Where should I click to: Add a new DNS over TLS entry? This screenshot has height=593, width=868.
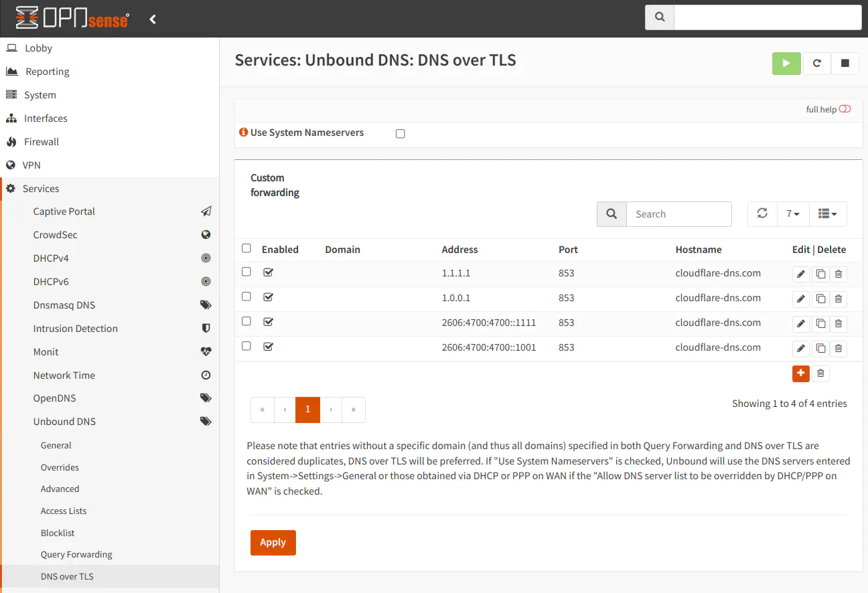coord(800,373)
